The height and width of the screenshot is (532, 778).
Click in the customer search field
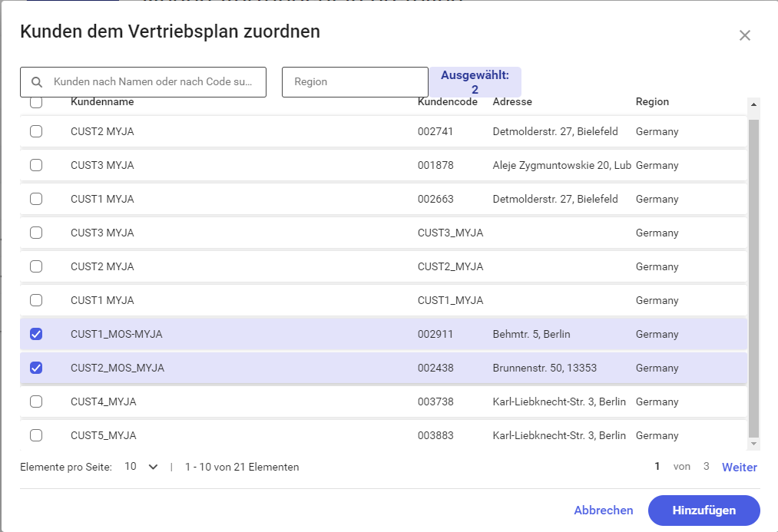click(152, 82)
